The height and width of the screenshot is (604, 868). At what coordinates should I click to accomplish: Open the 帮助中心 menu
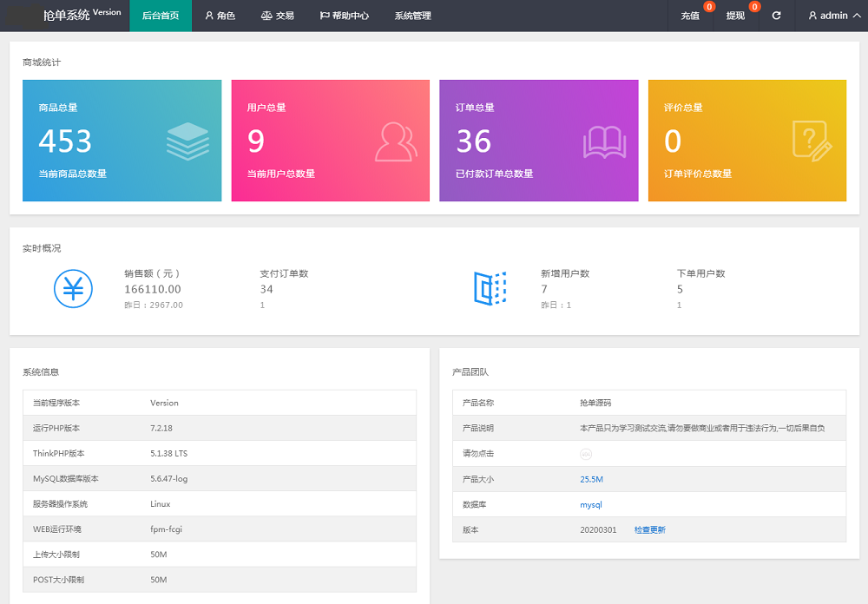(345, 16)
